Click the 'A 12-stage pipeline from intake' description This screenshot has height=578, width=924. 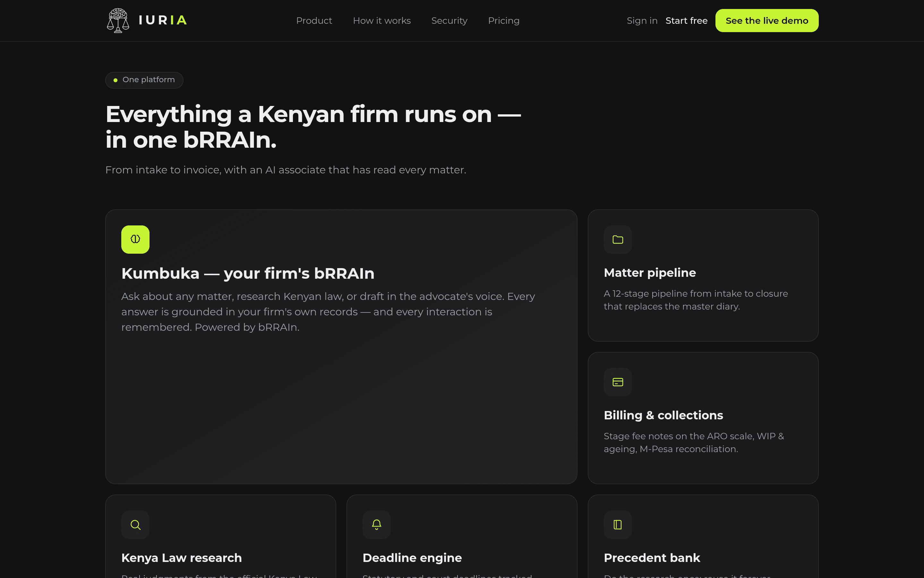[x=696, y=300]
